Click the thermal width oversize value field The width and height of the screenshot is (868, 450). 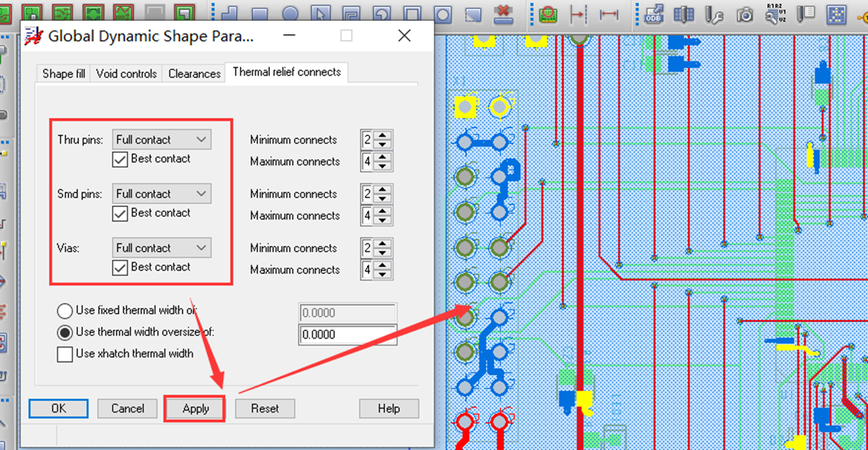pos(348,335)
